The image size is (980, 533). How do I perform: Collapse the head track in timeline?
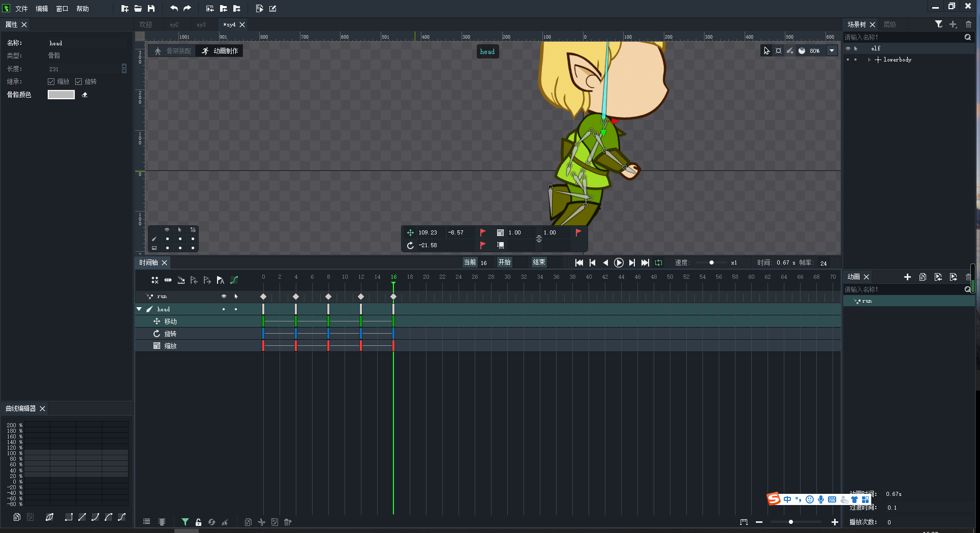(139, 309)
